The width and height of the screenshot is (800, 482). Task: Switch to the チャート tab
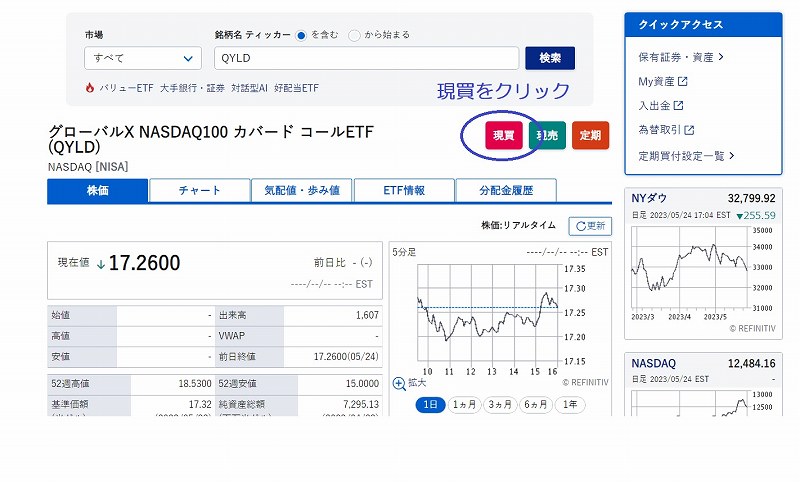(x=199, y=190)
